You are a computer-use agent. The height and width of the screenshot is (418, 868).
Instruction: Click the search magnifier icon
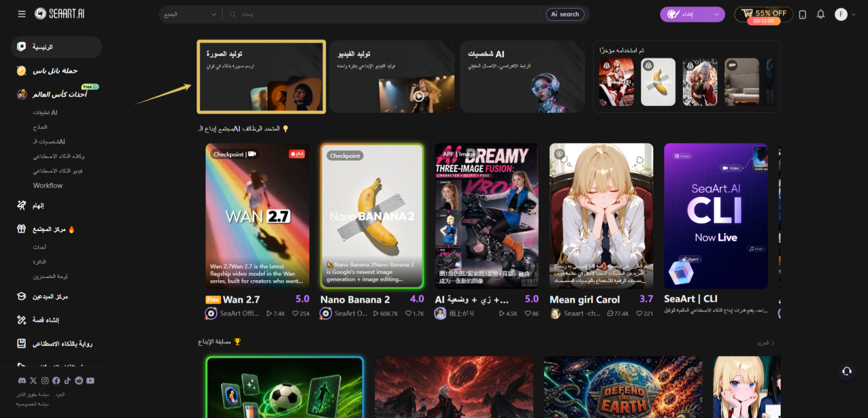(233, 14)
